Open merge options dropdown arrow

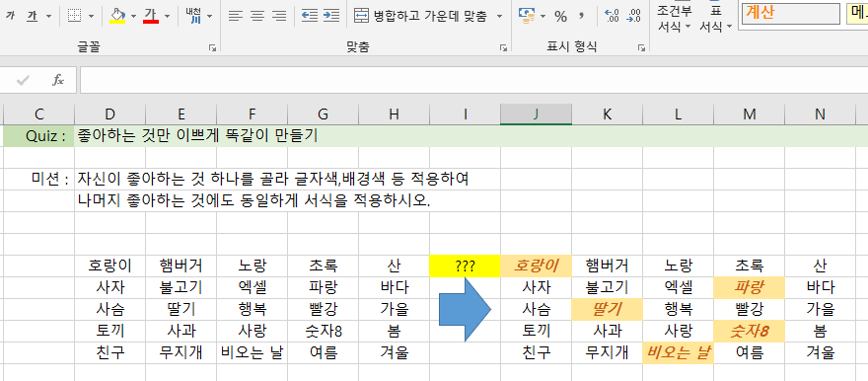(x=499, y=16)
